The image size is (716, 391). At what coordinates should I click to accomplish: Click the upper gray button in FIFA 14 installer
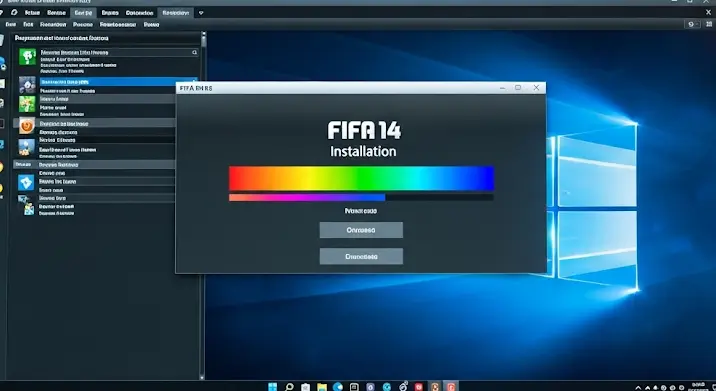pos(361,230)
